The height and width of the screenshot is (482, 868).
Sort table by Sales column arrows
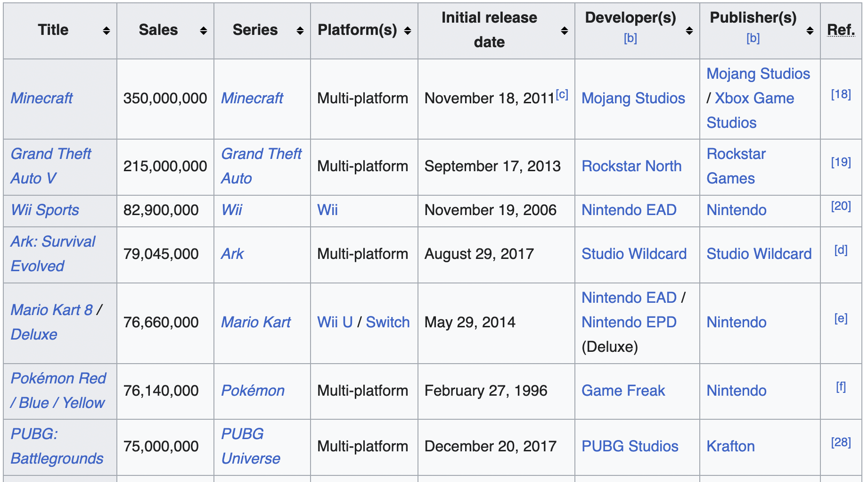[x=204, y=31]
